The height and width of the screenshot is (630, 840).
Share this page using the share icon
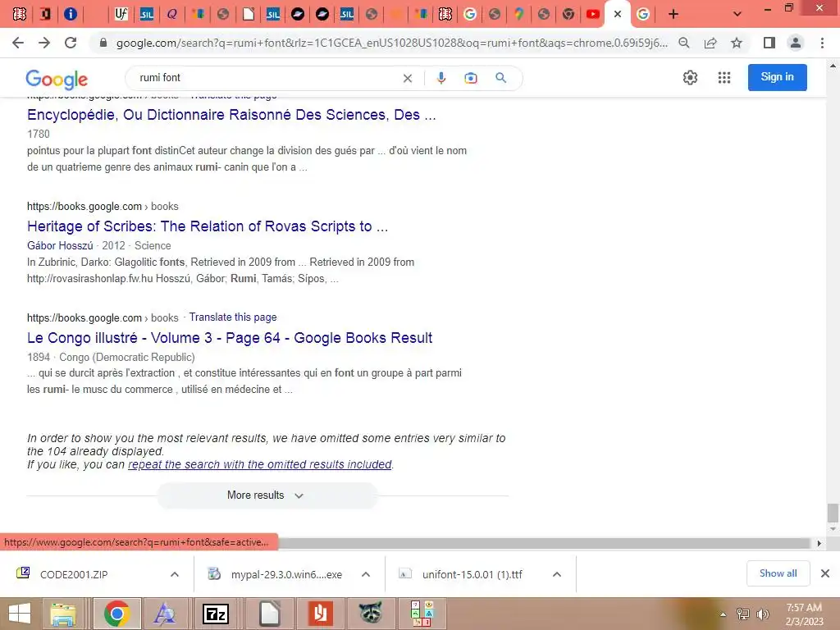tap(710, 43)
